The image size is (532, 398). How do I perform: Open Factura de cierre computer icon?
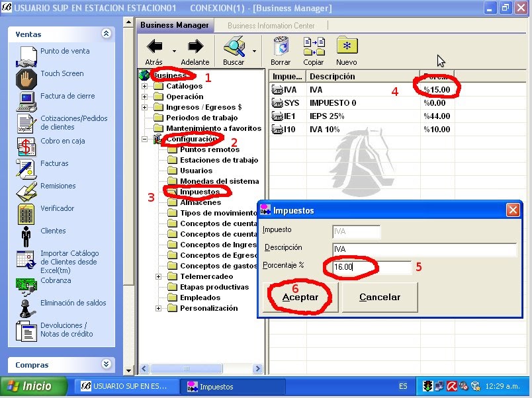[x=26, y=101]
